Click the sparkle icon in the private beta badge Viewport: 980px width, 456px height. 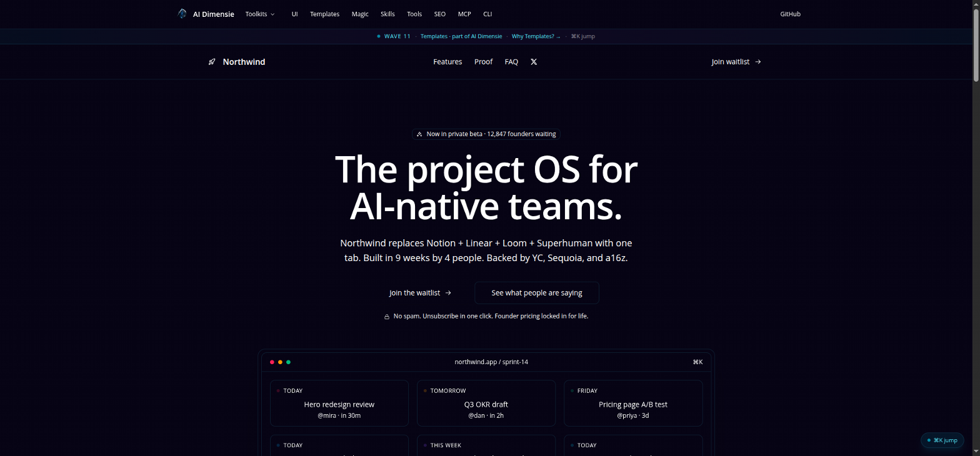[419, 134]
